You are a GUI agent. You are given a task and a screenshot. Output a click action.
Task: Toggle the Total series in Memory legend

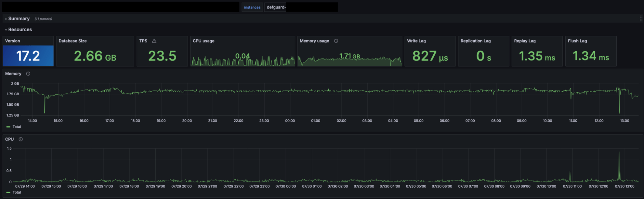(17, 127)
